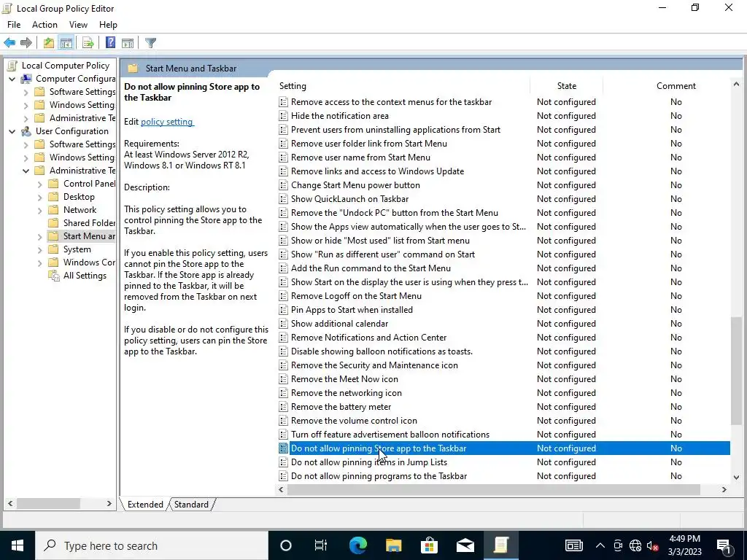Click the Type here to search box
The height and width of the screenshot is (560, 747).
152,545
